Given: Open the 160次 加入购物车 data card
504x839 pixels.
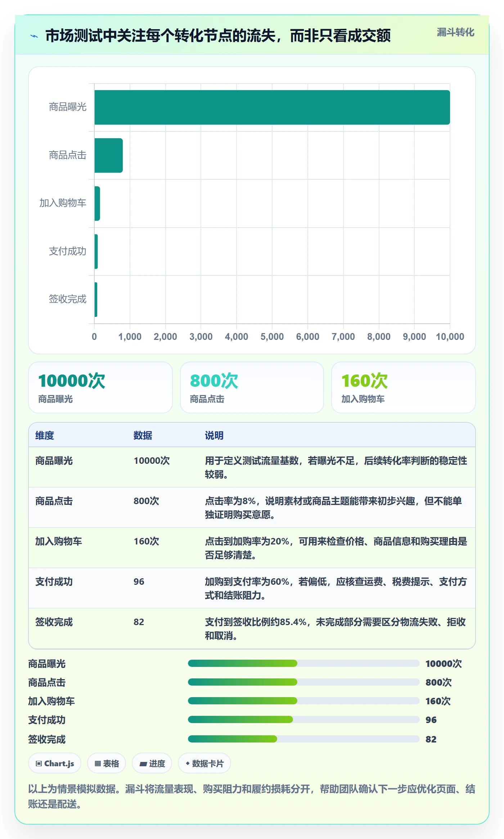Looking at the screenshot, I should coord(404,387).
